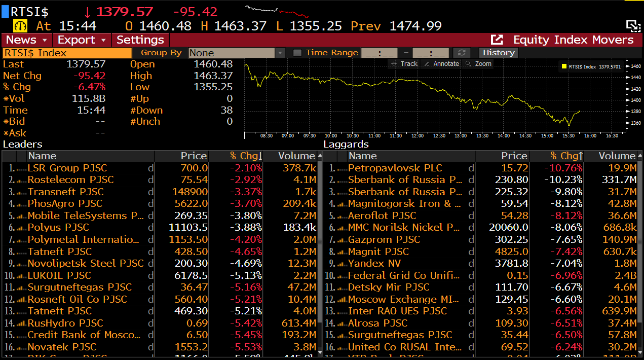The width and height of the screenshot is (644, 360).
Task: Click the mini chart icon beside Magnit PJSC
Action: (342, 252)
